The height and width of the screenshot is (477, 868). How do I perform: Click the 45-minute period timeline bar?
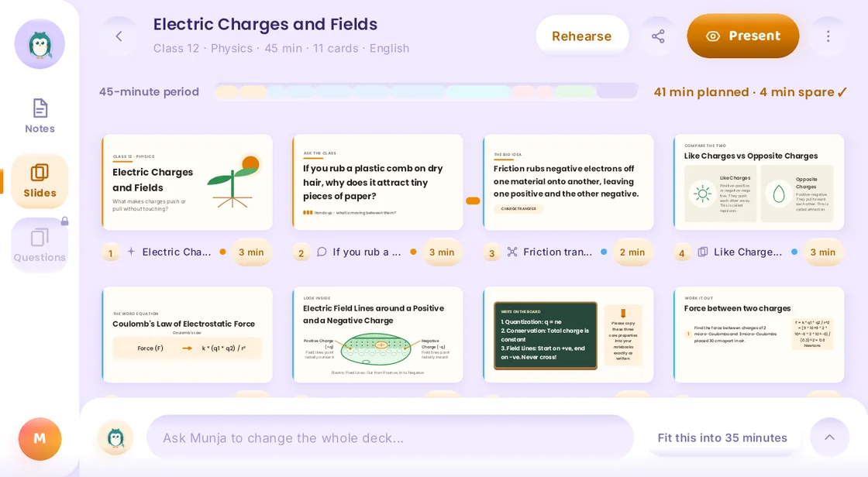pyautogui.click(x=426, y=91)
